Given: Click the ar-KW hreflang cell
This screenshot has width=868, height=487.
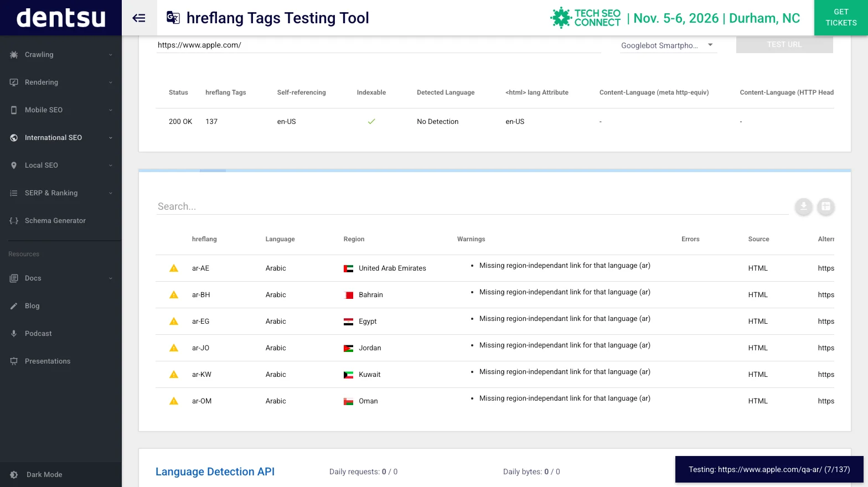Looking at the screenshot, I should pyautogui.click(x=201, y=375).
